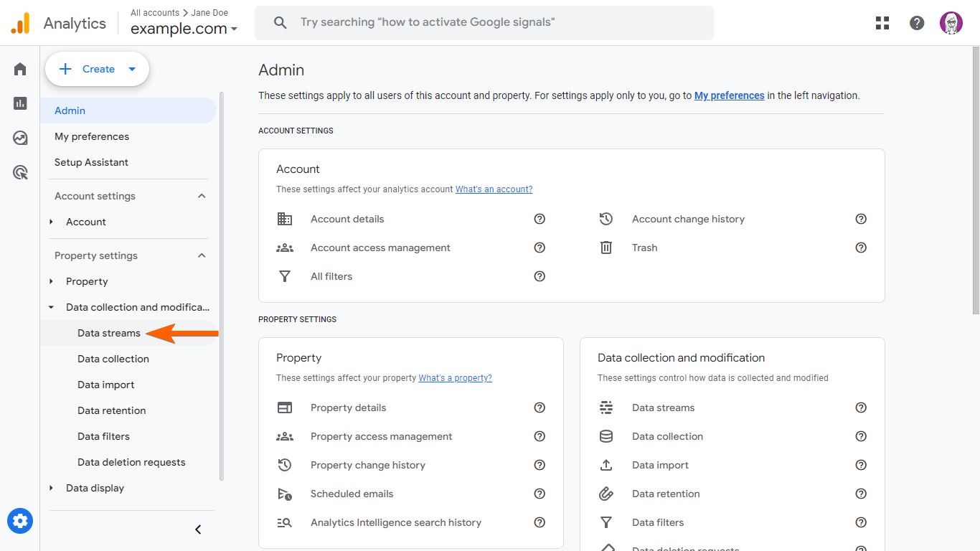Open Explore icon in left rail

(x=20, y=138)
